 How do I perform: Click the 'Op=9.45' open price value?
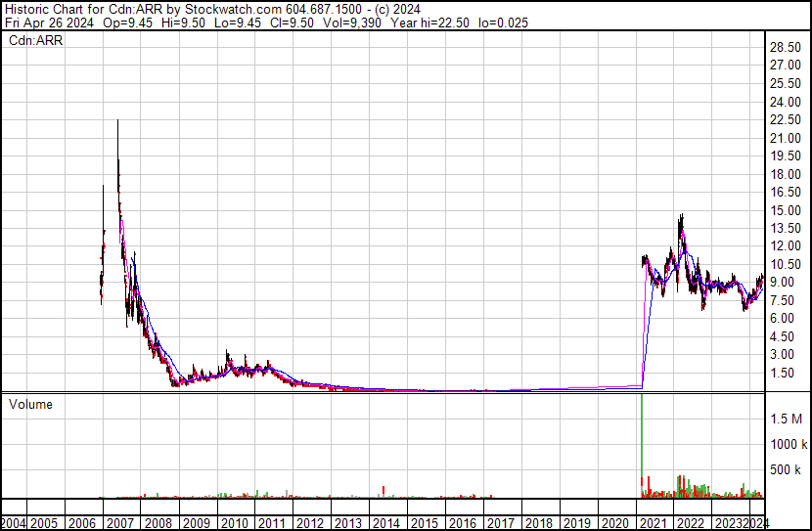point(127,22)
